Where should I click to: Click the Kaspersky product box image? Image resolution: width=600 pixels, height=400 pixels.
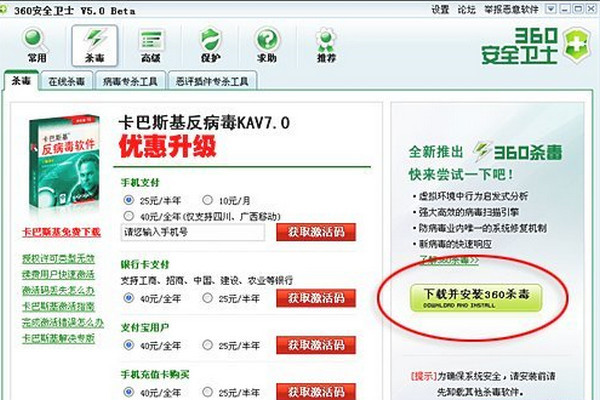(64, 163)
